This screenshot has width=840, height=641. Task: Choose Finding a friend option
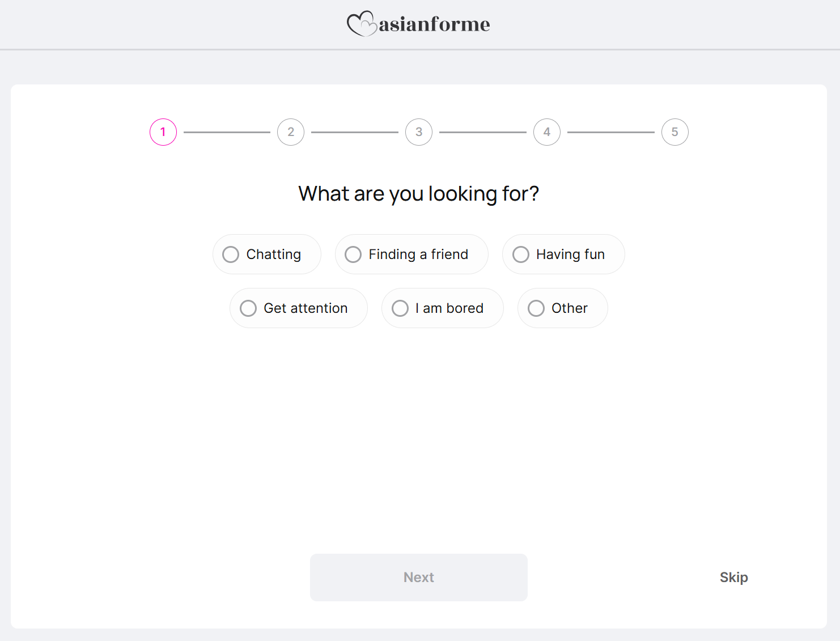353,254
